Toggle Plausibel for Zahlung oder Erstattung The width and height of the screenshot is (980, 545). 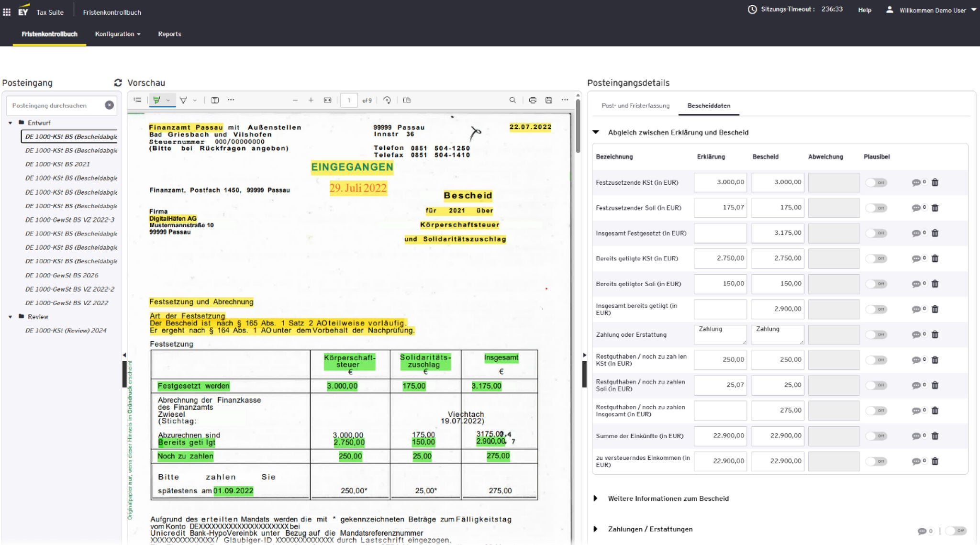pyautogui.click(x=876, y=334)
